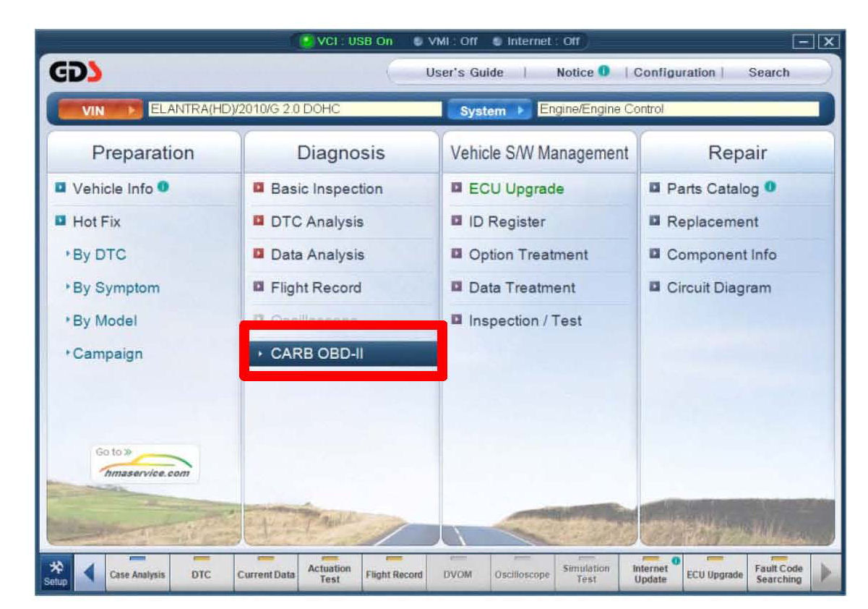
Task: Open the DTC toolbar shortcut
Action: pyautogui.click(x=202, y=574)
